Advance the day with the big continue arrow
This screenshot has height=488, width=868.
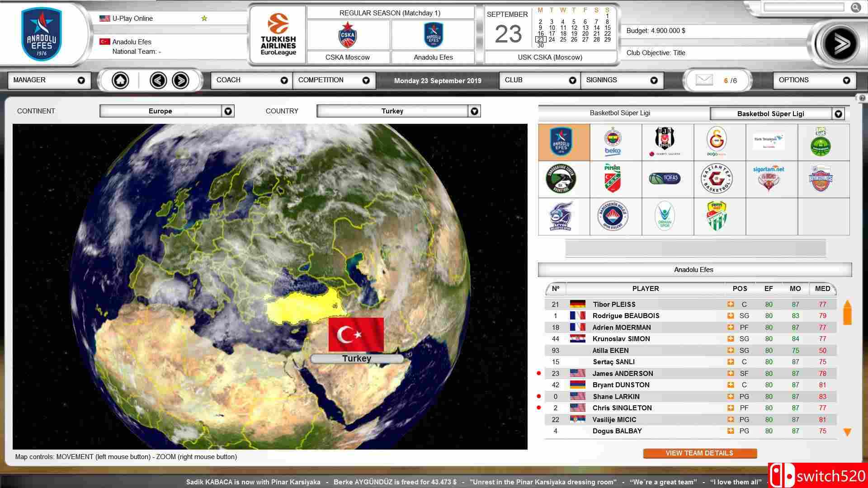point(840,44)
